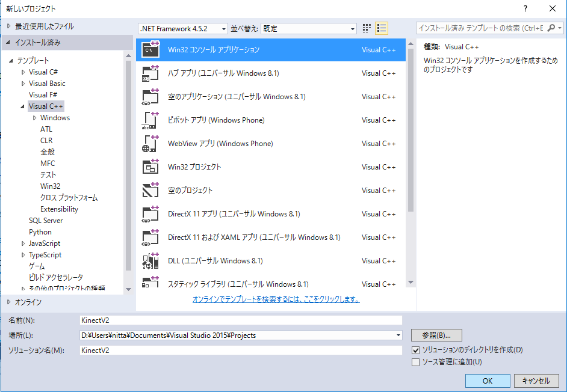Collapse the Visual C++ tree node
567x392 pixels.
click(22, 106)
